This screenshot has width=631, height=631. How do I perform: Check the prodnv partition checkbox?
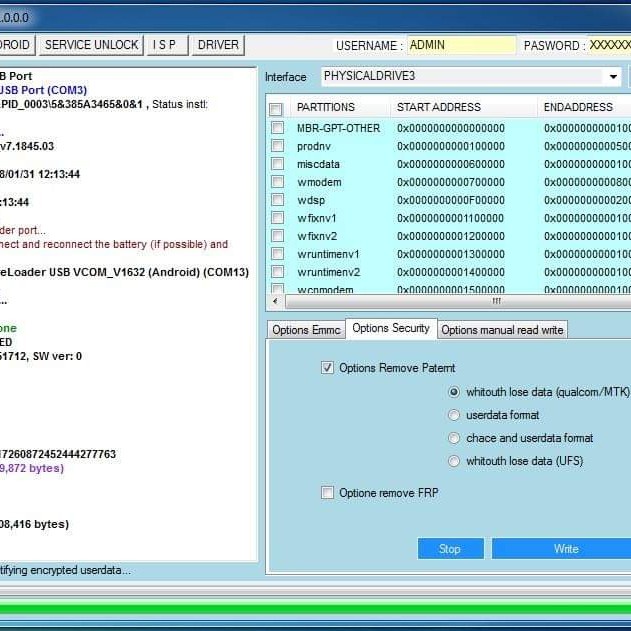pyautogui.click(x=277, y=146)
